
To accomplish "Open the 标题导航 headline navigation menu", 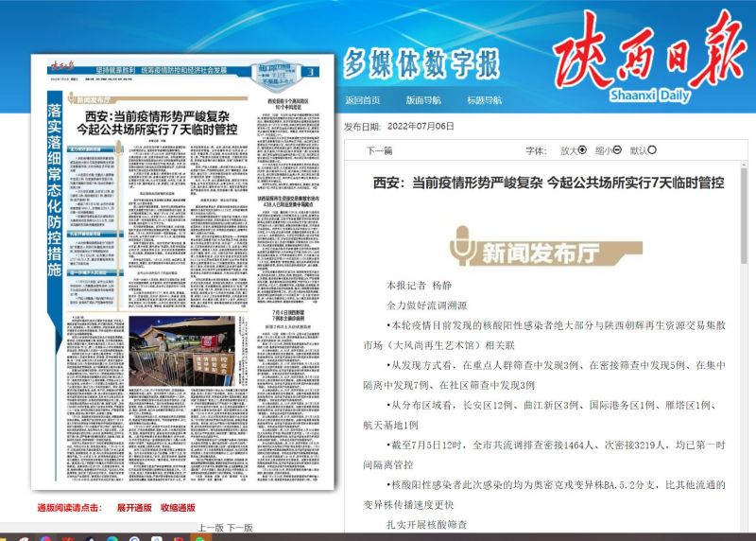I will (x=484, y=100).
